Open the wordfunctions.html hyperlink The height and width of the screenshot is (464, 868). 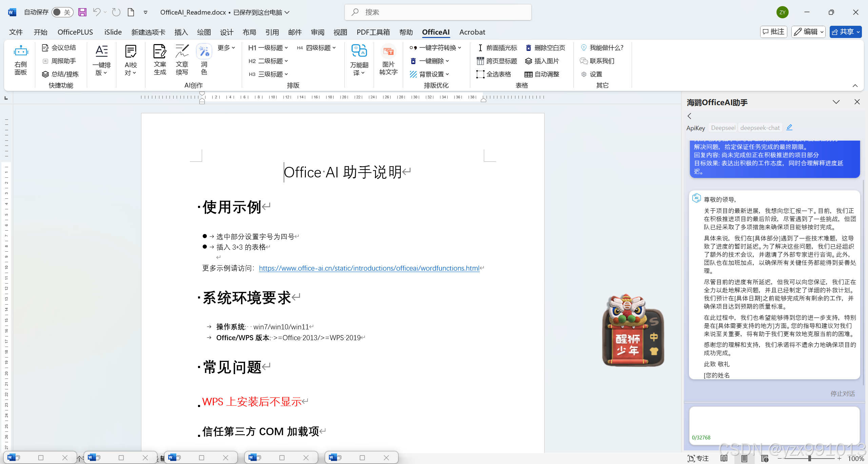click(x=369, y=268)
